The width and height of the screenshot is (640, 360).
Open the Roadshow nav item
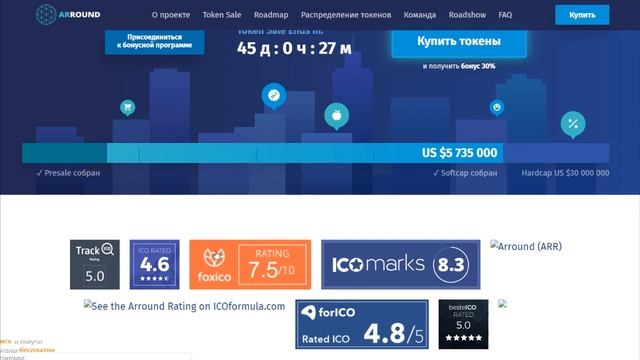[x=467, y=15]
